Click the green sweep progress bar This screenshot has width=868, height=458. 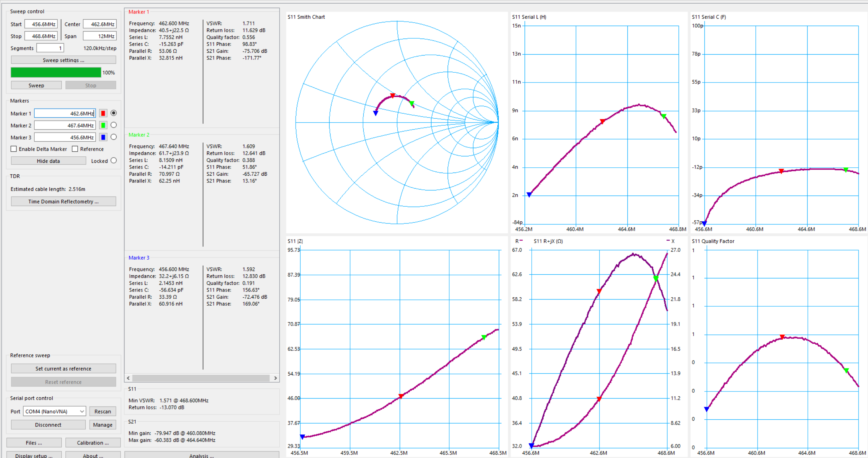56,72
